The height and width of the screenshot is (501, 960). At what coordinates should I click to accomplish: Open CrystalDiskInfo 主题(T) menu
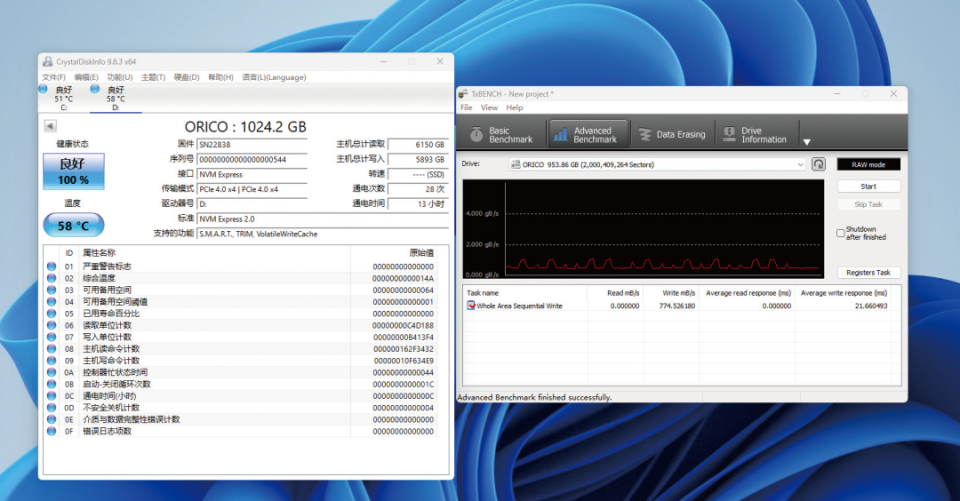coord(153,77)
